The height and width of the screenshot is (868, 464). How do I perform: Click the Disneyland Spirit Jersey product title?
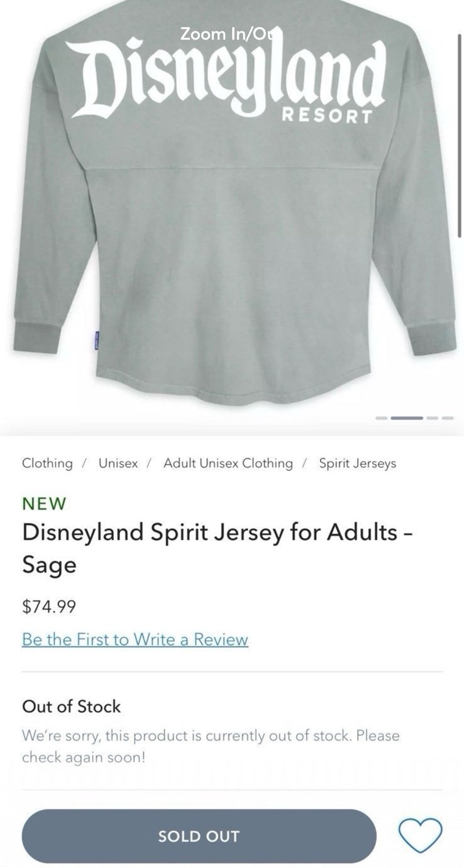[x=218, y=548]
